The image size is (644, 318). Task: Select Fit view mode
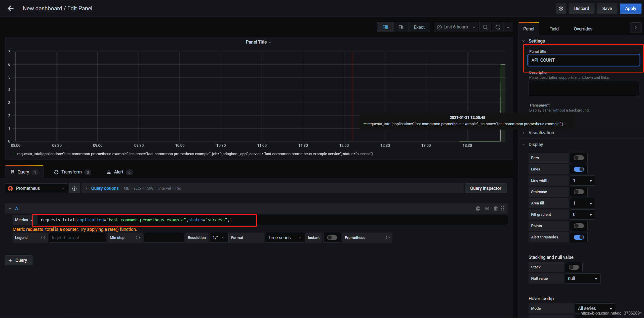[x=401, y=27]
